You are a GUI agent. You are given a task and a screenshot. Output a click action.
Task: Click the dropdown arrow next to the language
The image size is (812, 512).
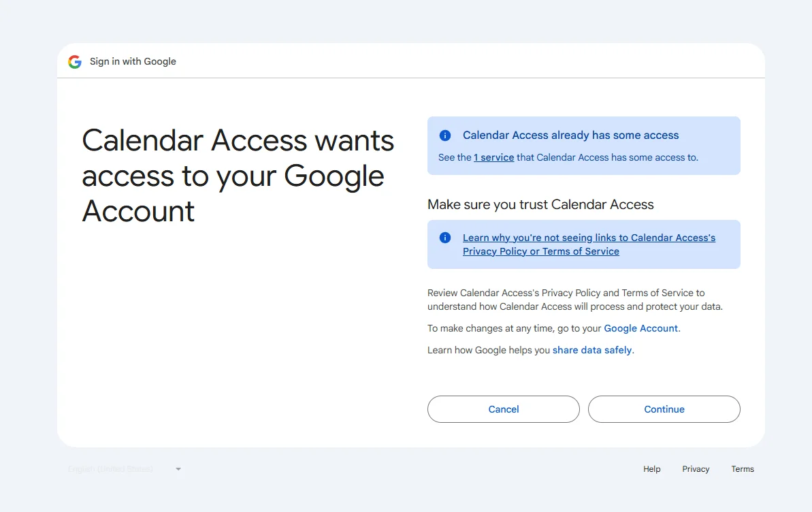coord(178,468)
